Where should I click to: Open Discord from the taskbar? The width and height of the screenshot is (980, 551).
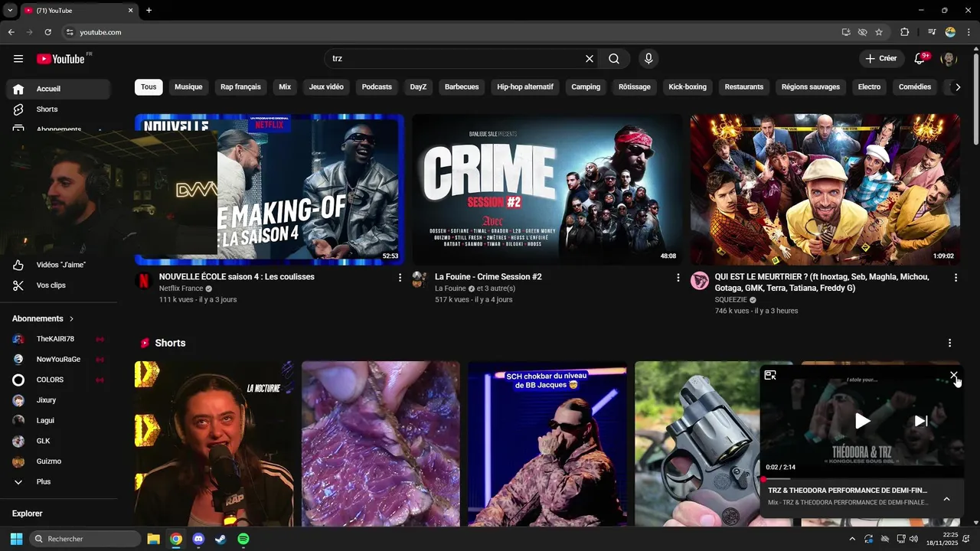198,539
